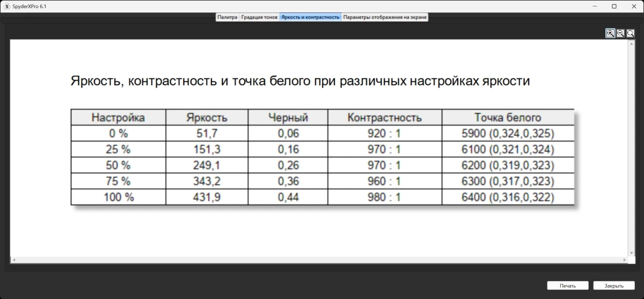Click the Печать button
The height and width of the screenshot is (299, 644).
(568, 286)
